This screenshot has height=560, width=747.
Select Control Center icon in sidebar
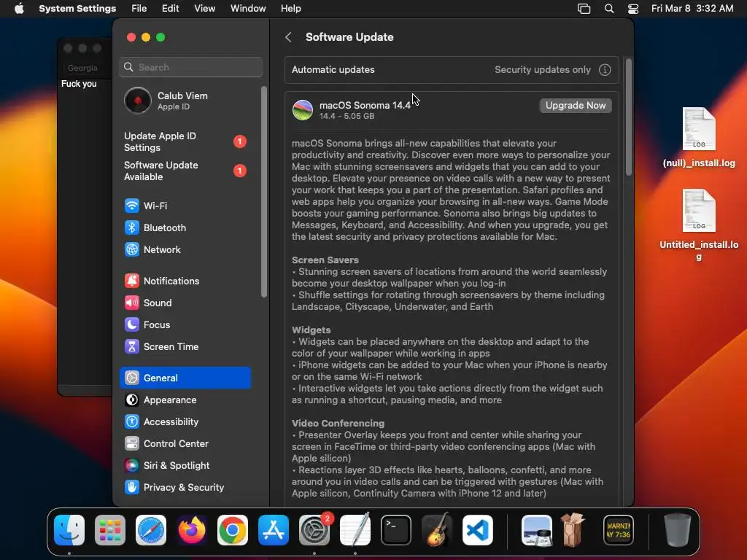click(132, 444)
